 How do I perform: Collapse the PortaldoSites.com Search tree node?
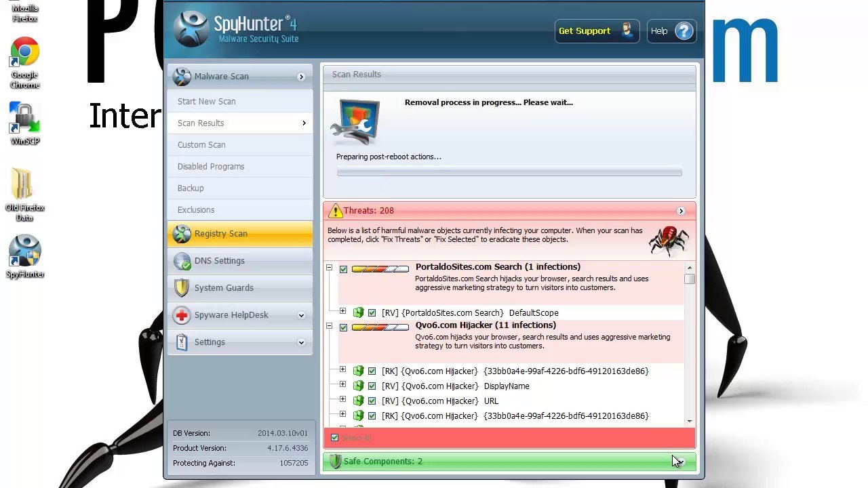coord(329,268)
